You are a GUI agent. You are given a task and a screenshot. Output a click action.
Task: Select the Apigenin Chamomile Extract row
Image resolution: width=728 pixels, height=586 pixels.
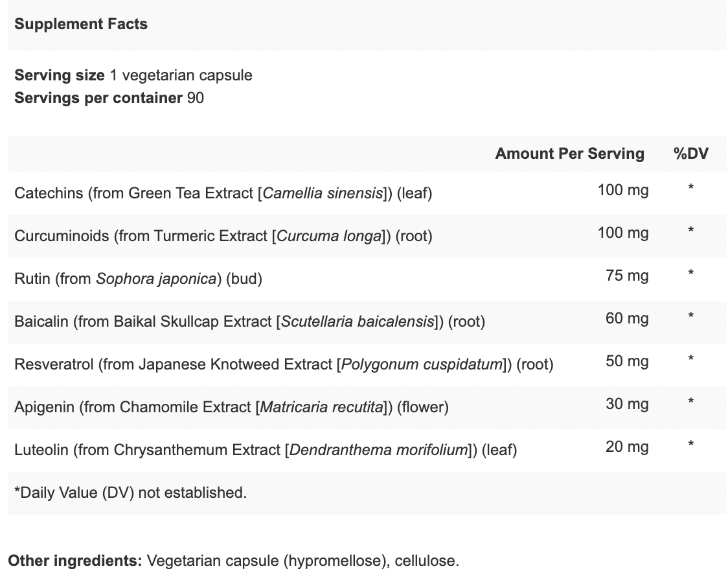click(367, 407)
